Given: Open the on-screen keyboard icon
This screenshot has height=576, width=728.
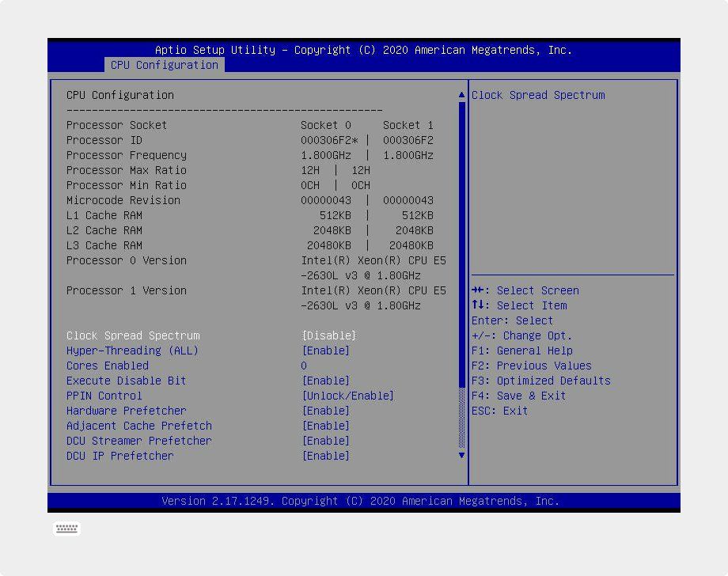Looking at the screenshot, I should point(66,529).
